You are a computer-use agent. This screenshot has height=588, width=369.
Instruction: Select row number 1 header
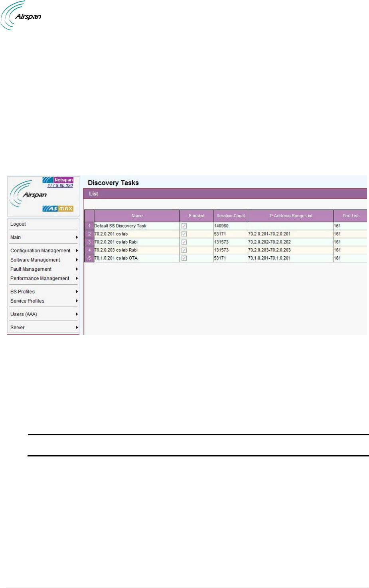coord(89,226)
